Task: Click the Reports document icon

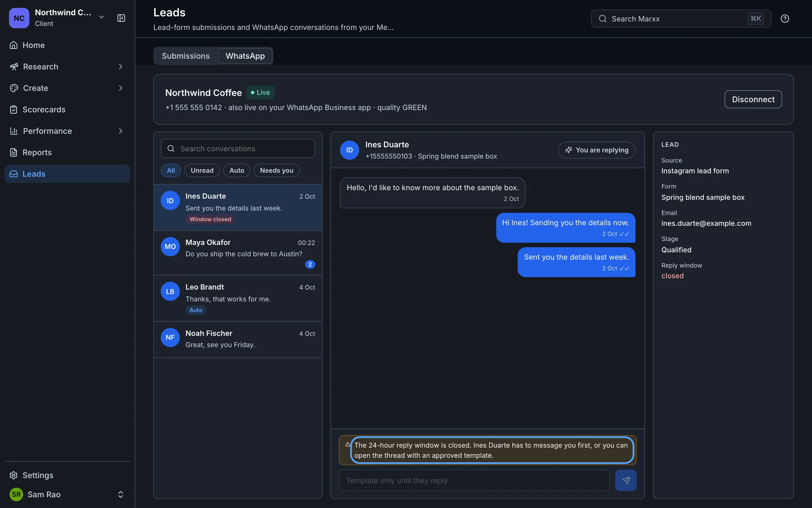Action: (x=14, y=152)
